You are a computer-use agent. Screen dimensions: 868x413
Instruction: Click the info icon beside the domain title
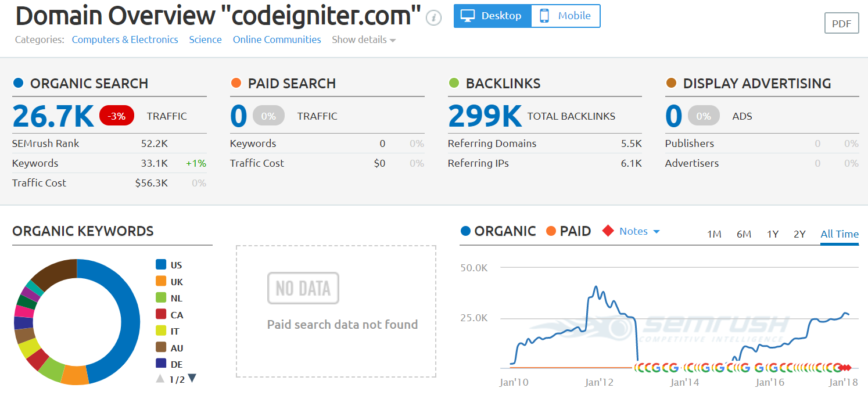tap(433, 18)
